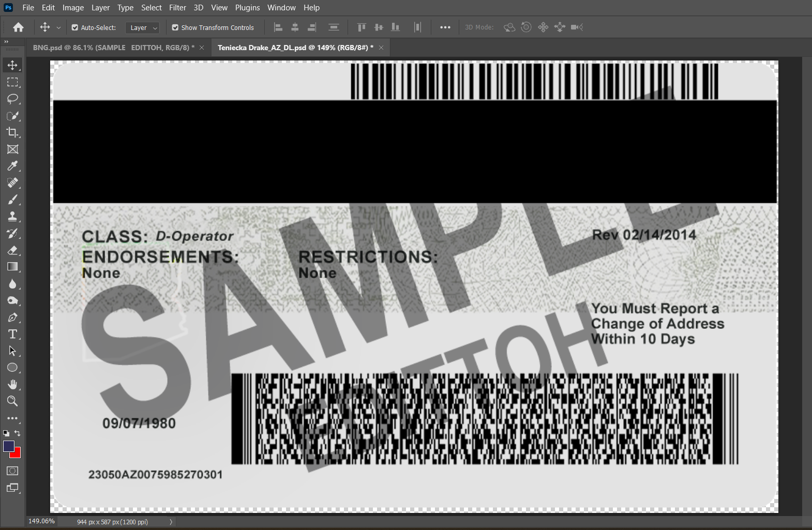Click the zoom percentage field 149.06%

coord(41,521)
